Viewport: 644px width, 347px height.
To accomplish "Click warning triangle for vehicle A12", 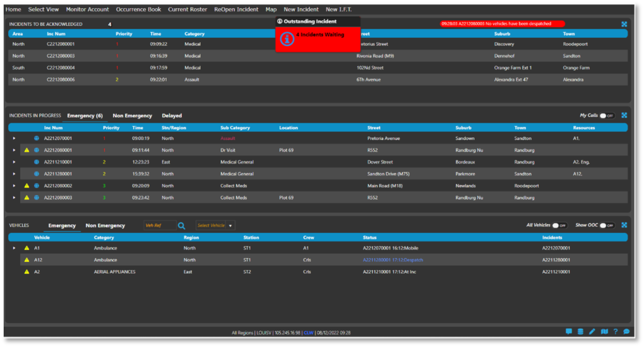I will pyautogui.click(x=26, y=260).
